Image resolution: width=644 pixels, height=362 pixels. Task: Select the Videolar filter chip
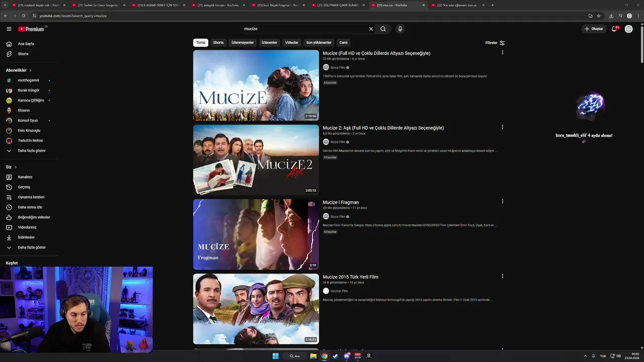coord(292,43)
